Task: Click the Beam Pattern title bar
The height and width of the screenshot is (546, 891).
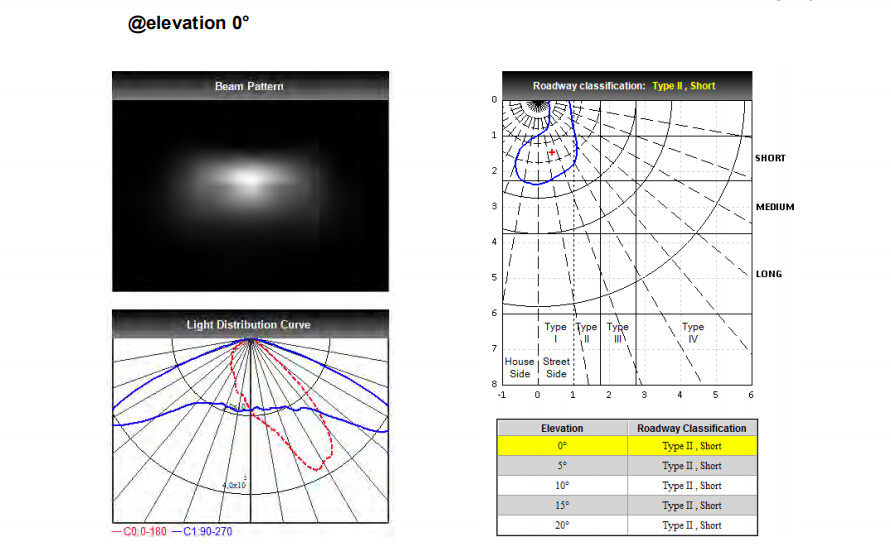Action: pyautogui.click(x=249, y=86)
